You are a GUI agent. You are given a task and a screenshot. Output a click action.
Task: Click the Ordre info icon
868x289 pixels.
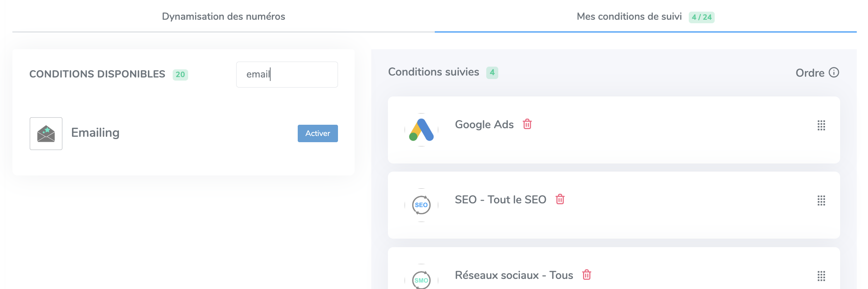click(x=834, y=72)
